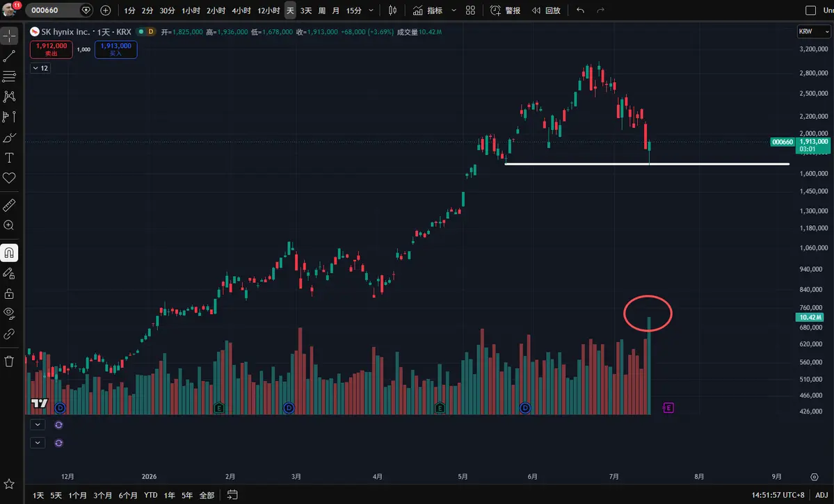834x504 pixels.
Task: Select the 天 daily timeframe
Action: (x=290, y=10)
